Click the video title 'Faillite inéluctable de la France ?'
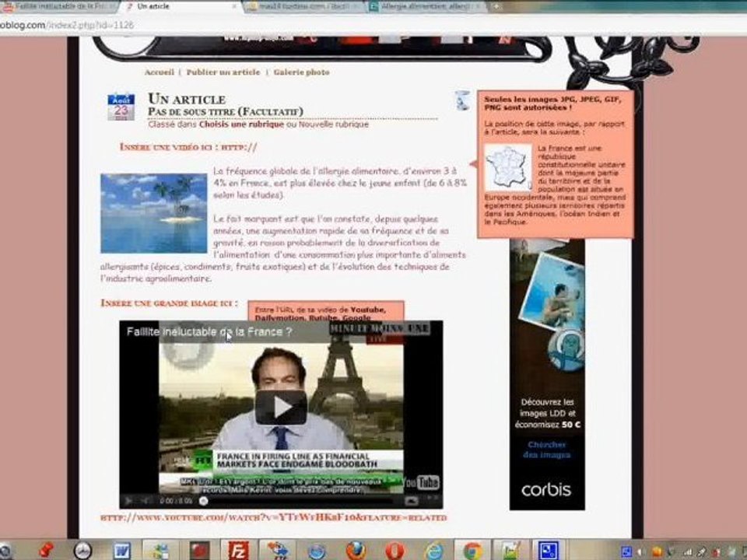Viewport: 747px width, 560px height. coord(209,332)
